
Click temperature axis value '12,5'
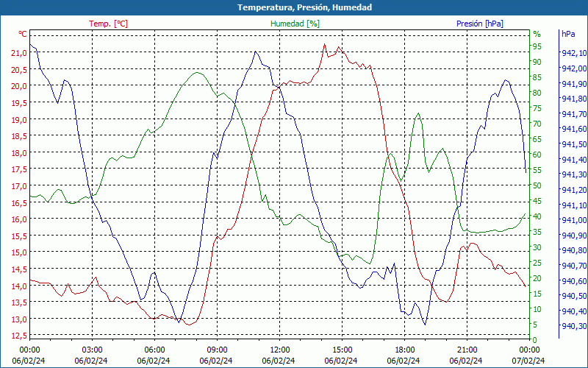[19, 336]
